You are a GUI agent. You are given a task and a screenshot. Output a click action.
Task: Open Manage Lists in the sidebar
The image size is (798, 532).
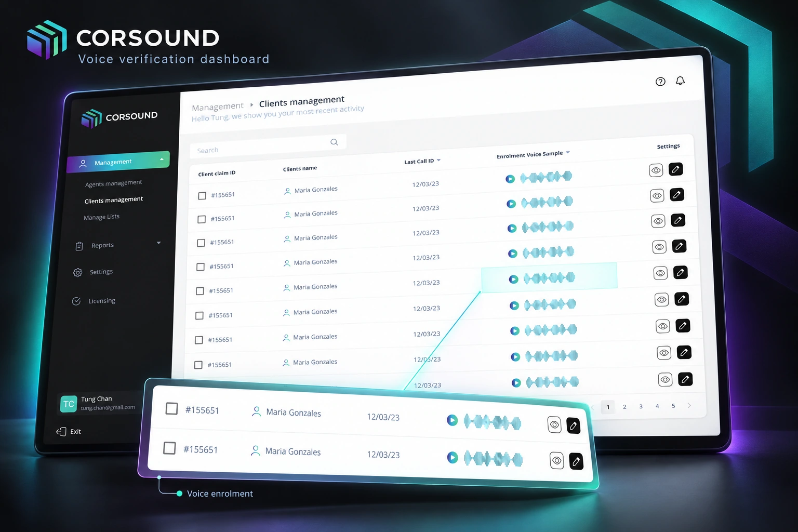(102, 217)
